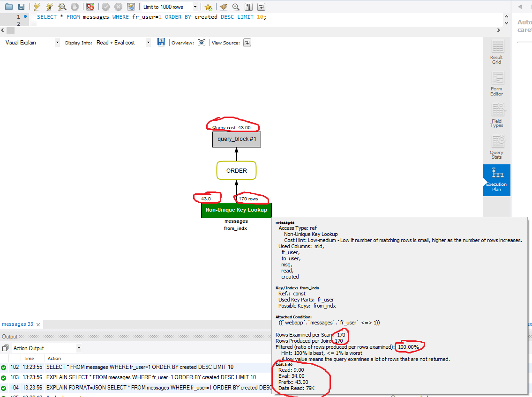Toggle word wrap in SQL editor toolbar

261,7
